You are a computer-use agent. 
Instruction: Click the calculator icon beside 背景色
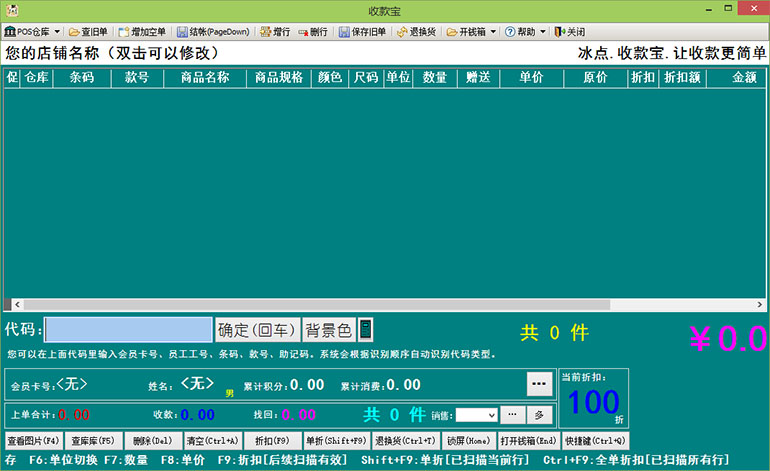point(366,330)
